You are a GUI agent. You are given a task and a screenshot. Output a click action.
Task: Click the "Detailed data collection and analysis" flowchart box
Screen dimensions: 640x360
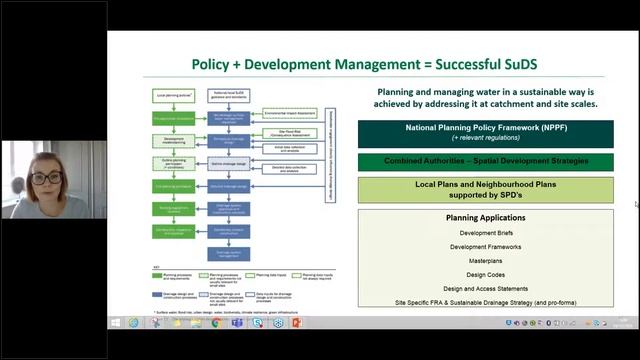pos(289,169)
